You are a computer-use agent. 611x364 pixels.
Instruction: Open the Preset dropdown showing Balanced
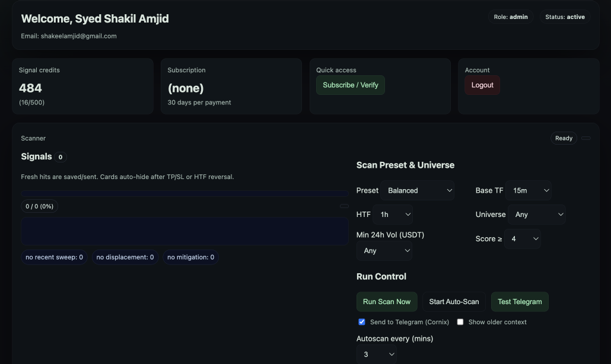pos(418,190)
